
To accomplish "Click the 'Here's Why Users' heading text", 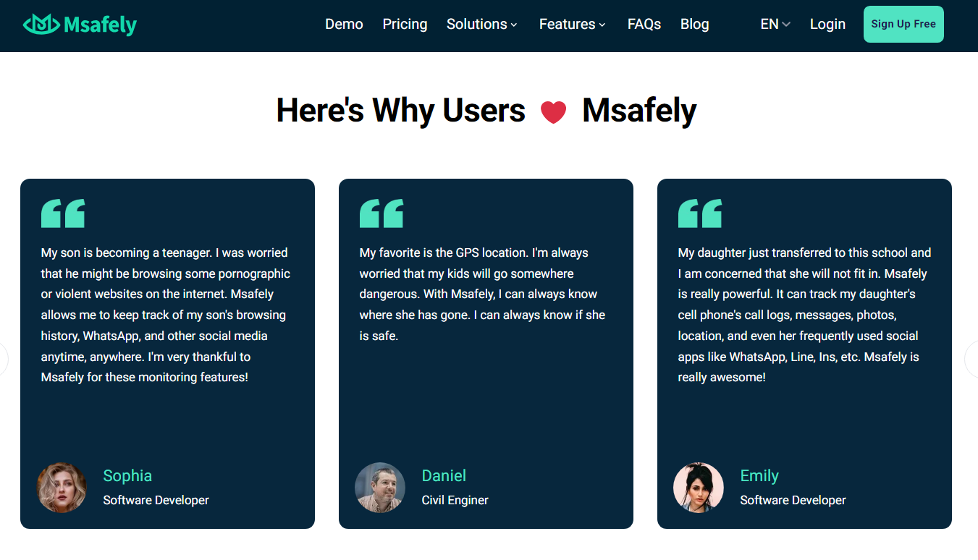I will pos(401,111).
